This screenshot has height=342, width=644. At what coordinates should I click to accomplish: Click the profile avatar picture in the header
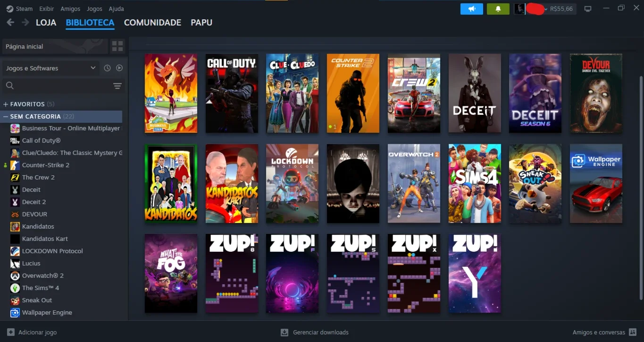coord(519,9)
